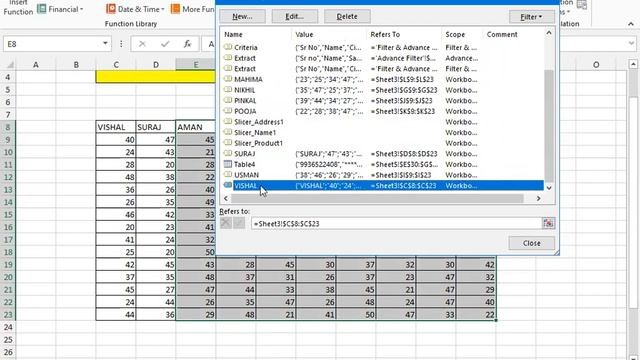Select column B header
640x360 pixels.
coord(76,64)
